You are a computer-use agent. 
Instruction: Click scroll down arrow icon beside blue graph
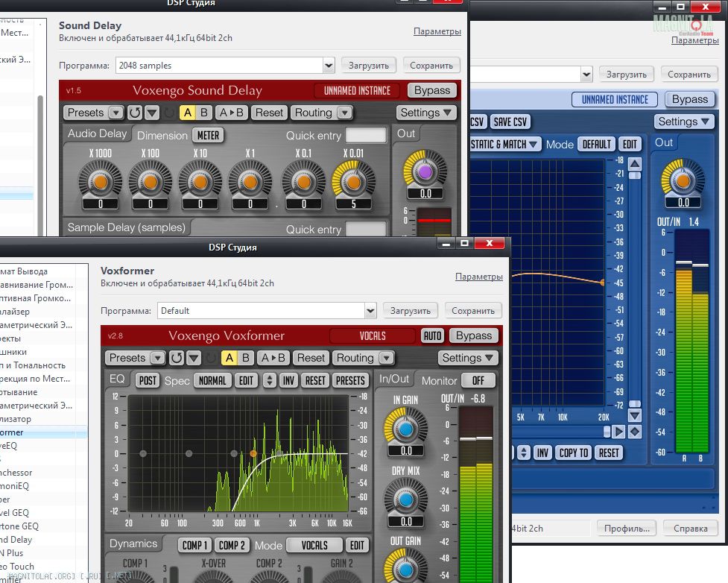635,415
